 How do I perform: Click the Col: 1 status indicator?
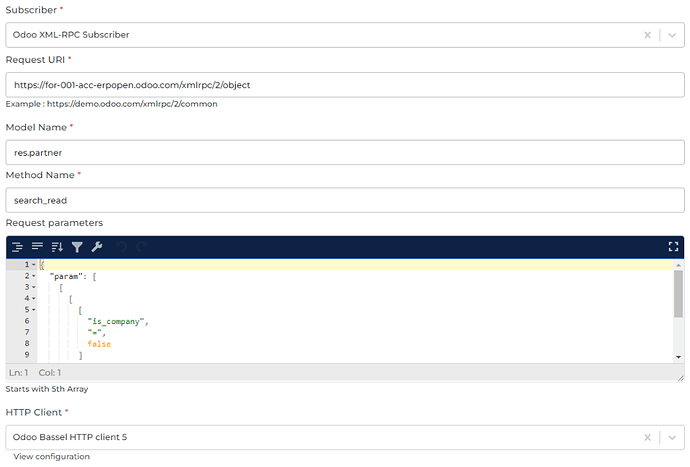50,373
